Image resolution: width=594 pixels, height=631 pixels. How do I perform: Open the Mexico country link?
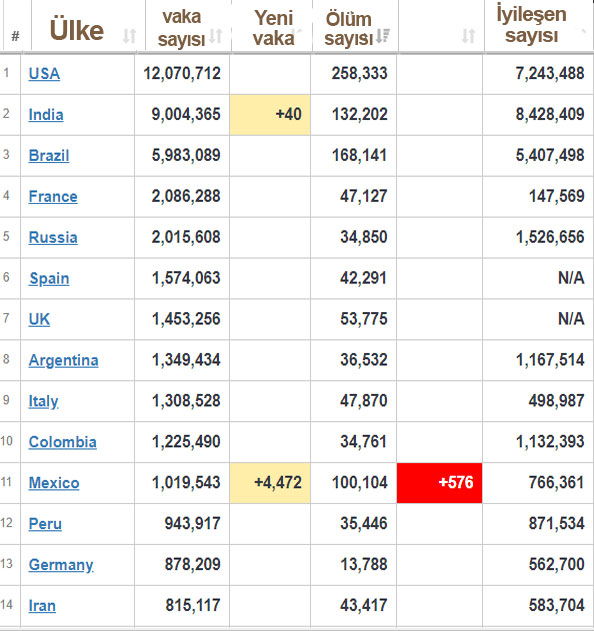[54, 483]
